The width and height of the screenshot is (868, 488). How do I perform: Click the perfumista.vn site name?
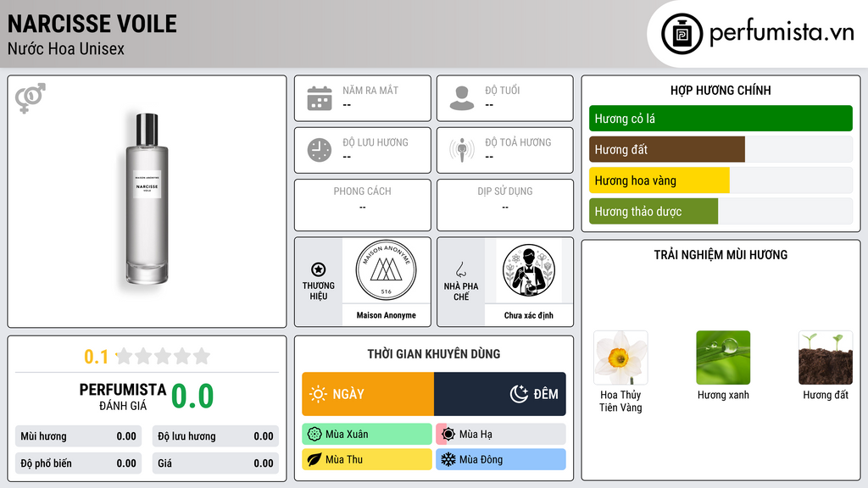(x=782, y=33)
